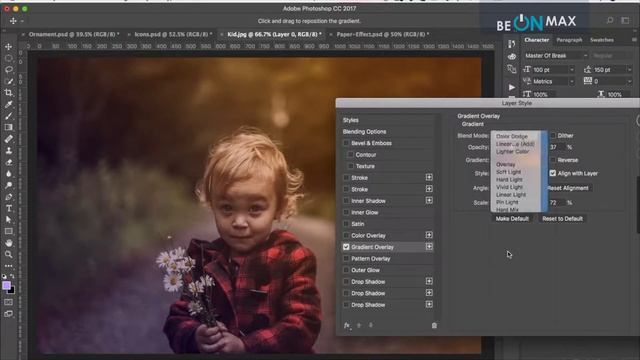The image size is (640, 360).
Task: Choose Vivid Light blend mode
Action: [509, 187]
